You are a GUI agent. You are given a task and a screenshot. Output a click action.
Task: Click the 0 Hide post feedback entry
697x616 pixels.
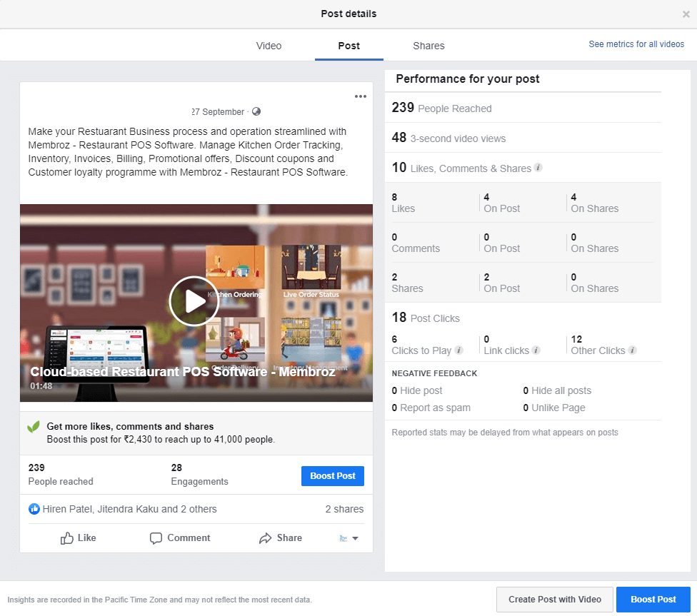[x=417, y=390]
